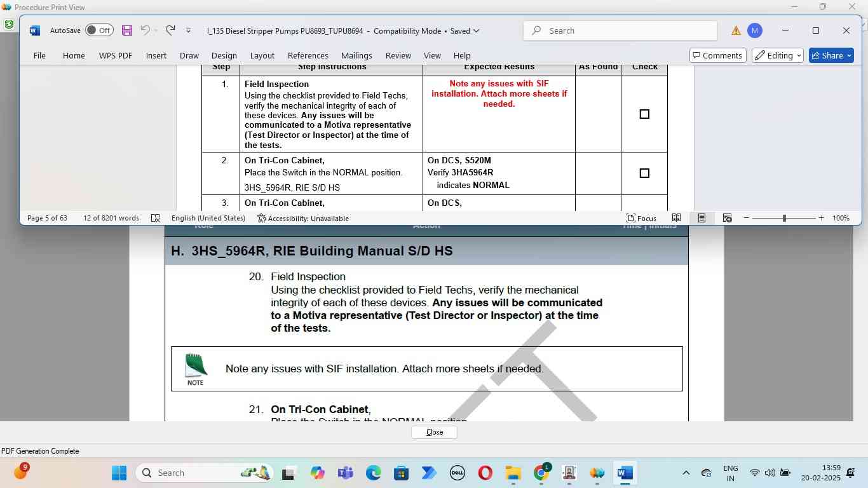Select Read Mode view icon
Viewport: 868px width, 488px height.
tap(677, 218)
